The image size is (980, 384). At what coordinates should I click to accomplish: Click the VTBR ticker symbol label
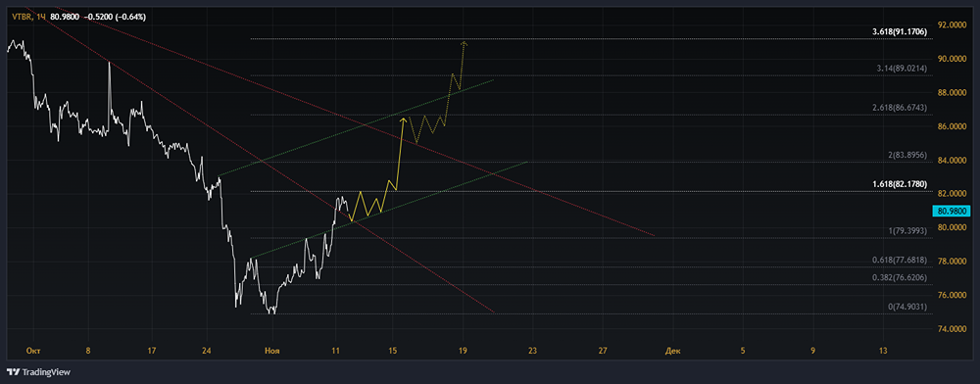coord(22,17)
